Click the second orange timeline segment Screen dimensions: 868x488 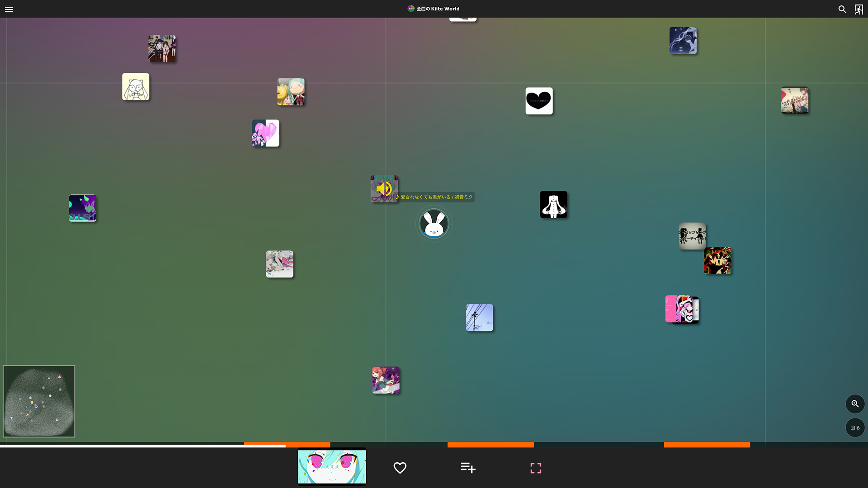(x=491, y=445)
